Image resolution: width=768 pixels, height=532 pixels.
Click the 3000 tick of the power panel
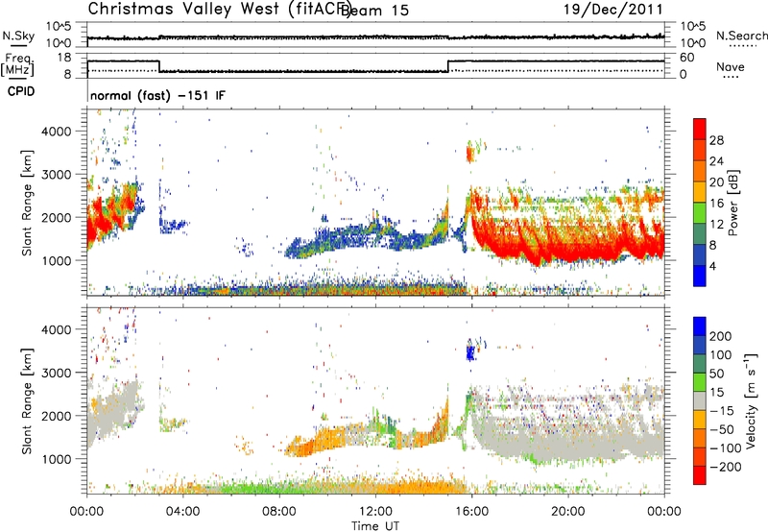tap(56, 175)
